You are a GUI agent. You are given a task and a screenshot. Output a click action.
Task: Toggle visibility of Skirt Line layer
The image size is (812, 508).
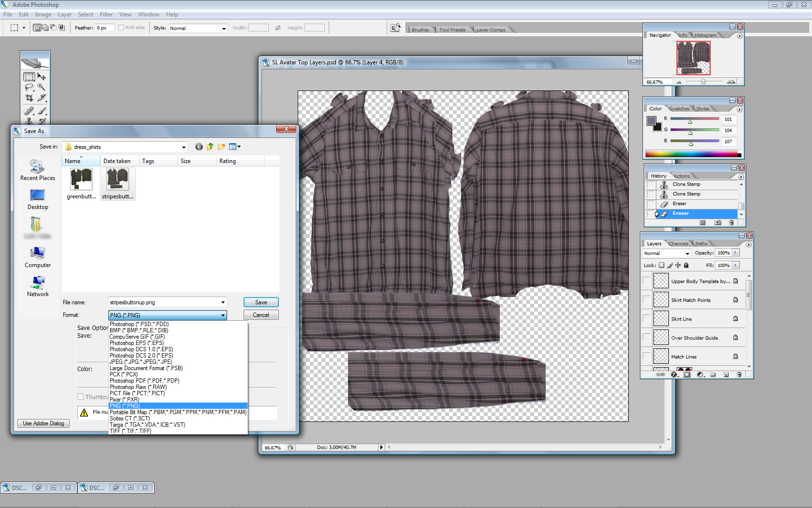(x=646, y=319)
